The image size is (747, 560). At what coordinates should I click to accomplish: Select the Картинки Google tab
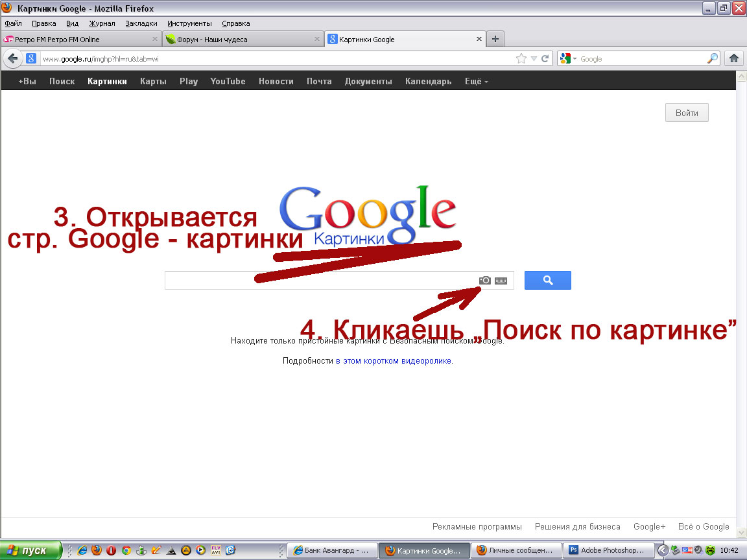tap(405, 39)
